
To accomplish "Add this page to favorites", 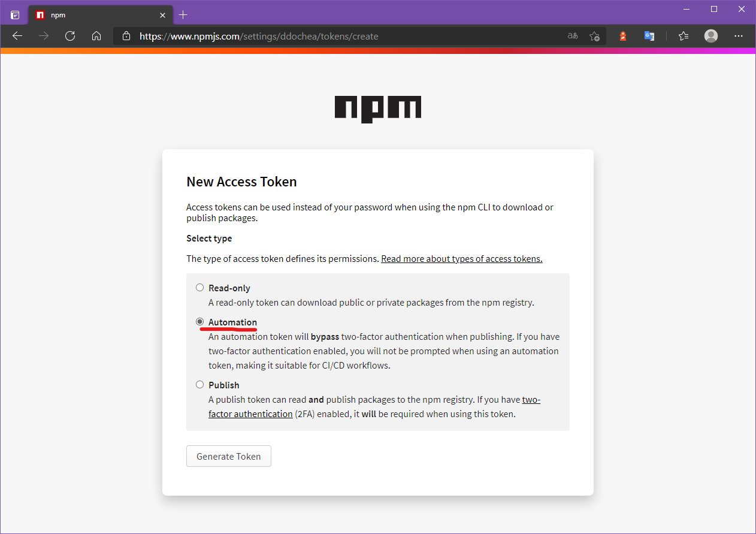I will click(x=594, y=36).
